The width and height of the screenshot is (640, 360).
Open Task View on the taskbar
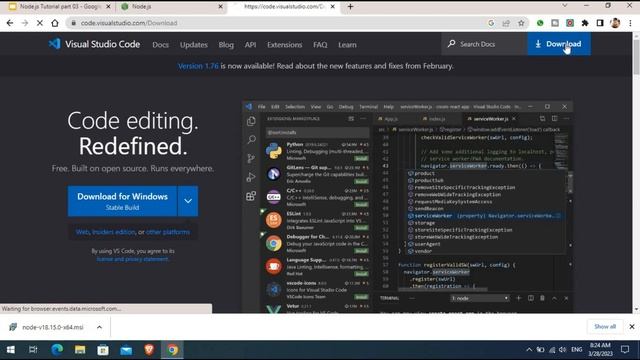pyautogui.click(x=33, y=350)
